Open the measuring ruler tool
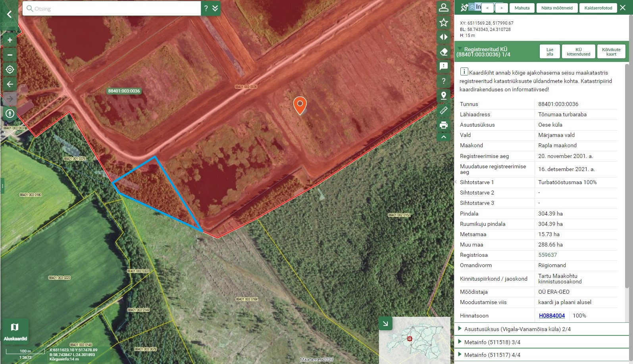Image resolution: width=633 pixels, height=364 pixels. click(444, 110)
